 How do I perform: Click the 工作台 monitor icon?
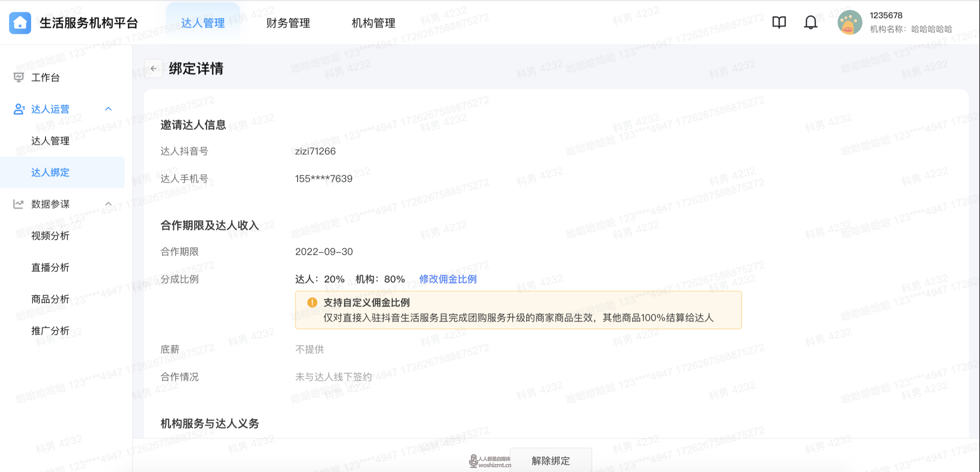click(x=18, y=78)
